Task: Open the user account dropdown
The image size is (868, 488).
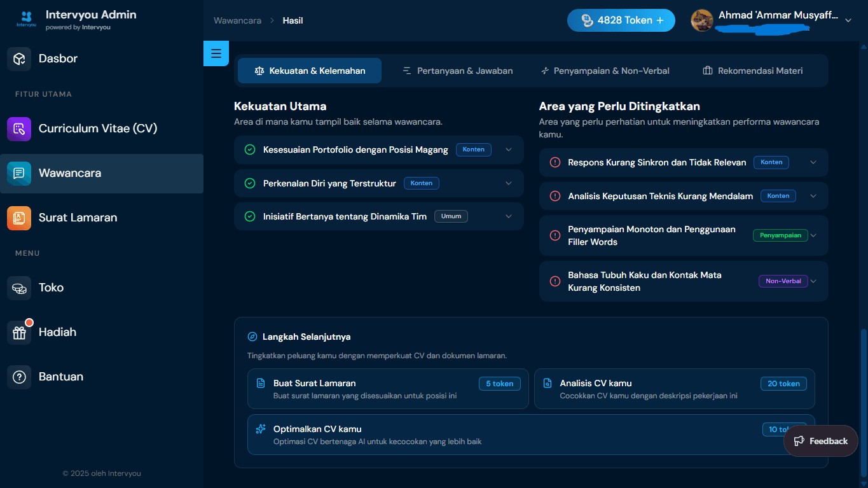Action: (848, 20)
